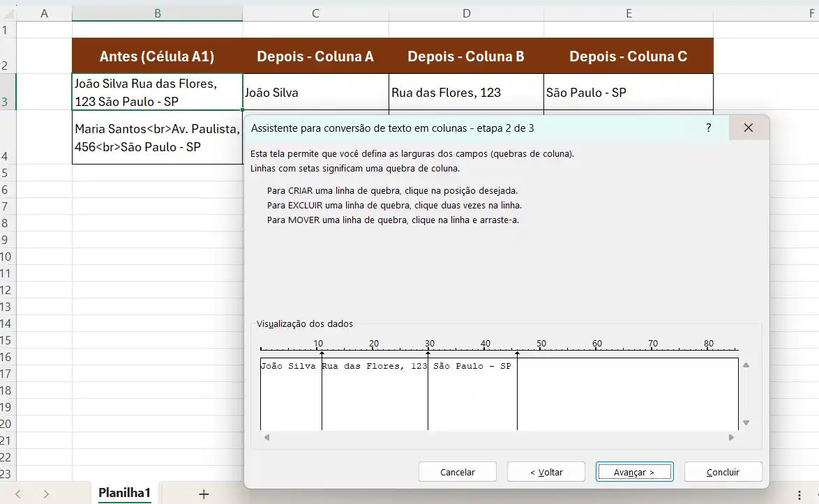The height and width of the screenshot is (504, 819).
Task: Click the next sheet navigation arrow
Action: coord(46,494)
